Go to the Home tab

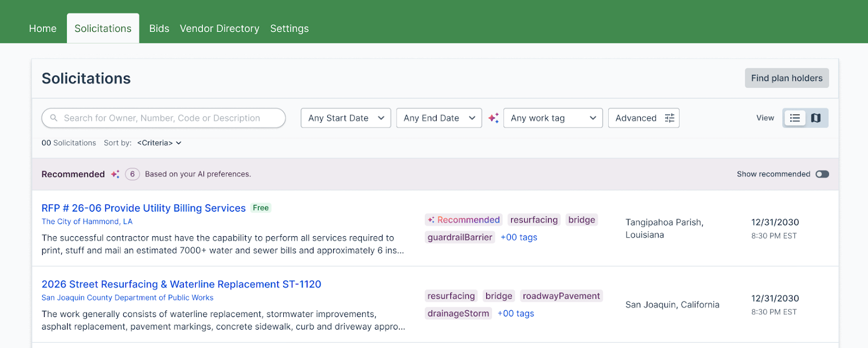click(43, 28)
